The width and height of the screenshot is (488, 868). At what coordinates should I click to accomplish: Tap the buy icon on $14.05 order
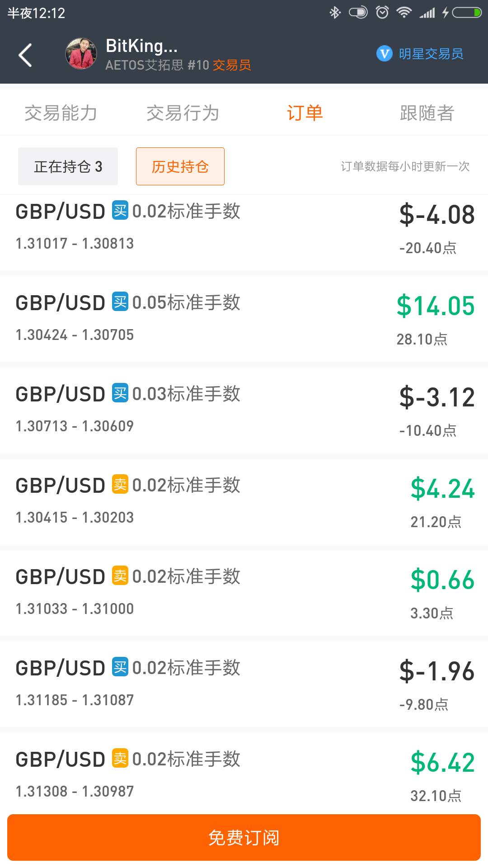point(120,302)
